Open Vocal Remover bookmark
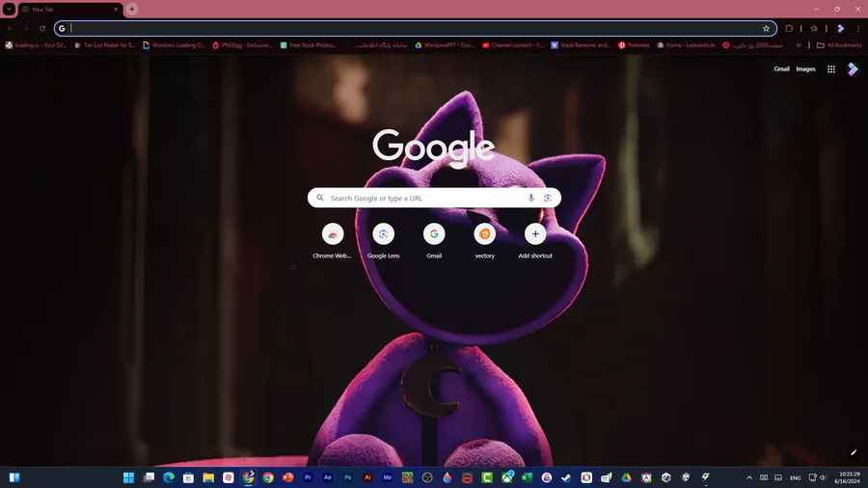The height and width of the screenshot is (488, 868). tap(581, 45)
